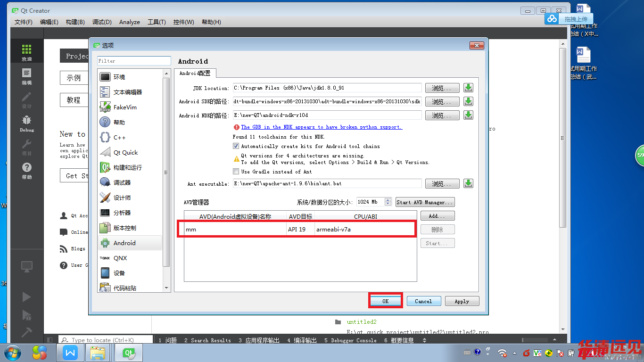The width and height of the screenshot is (644, 362).
Task: Click the Android NDK download arrow icon
Action: pyautogui.click(x=468, y=115)
